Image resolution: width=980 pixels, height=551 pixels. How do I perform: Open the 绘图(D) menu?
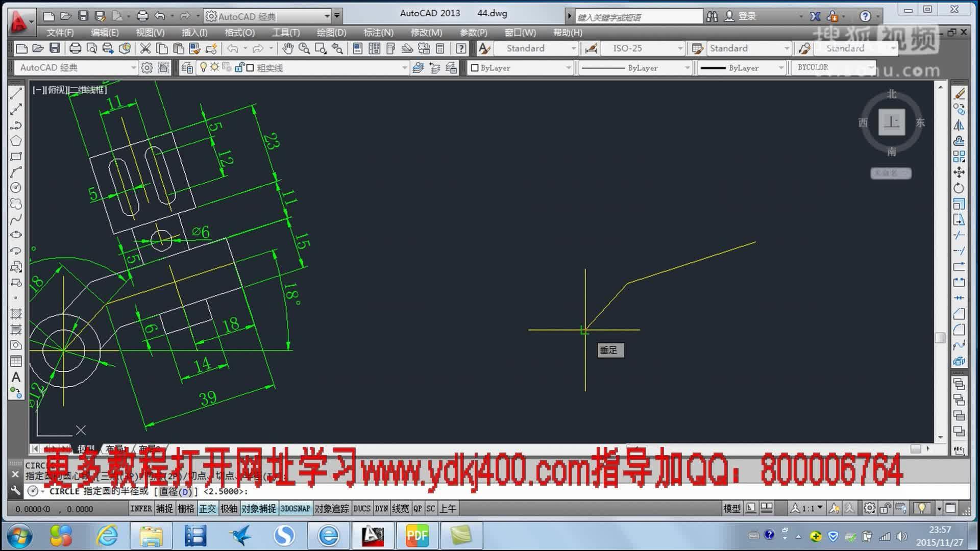(331, 32)
